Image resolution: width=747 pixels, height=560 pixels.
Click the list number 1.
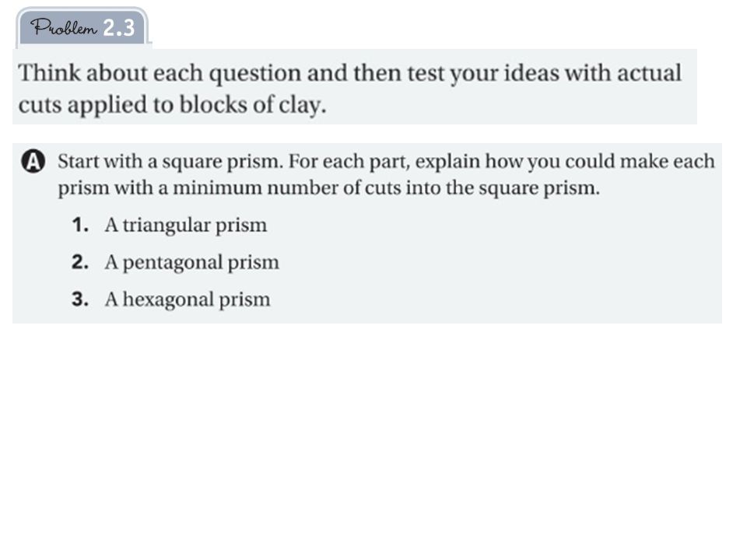(x=80, y=224)
